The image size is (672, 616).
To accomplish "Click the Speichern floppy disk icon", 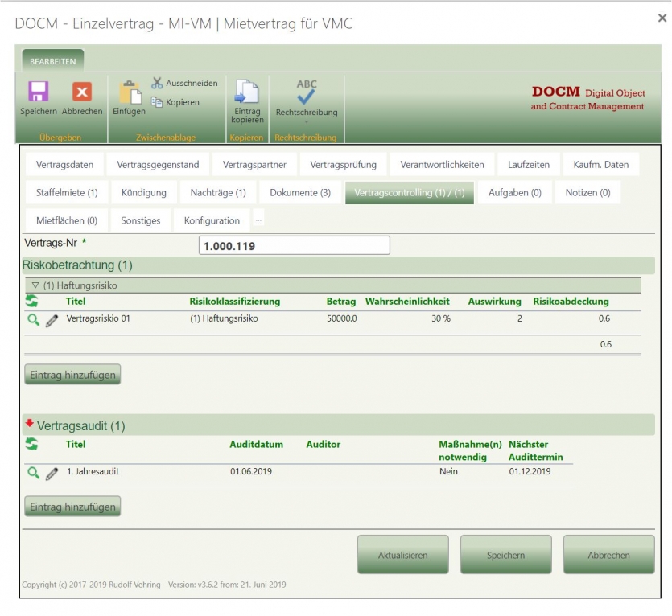I will click(x=39, y=92).
